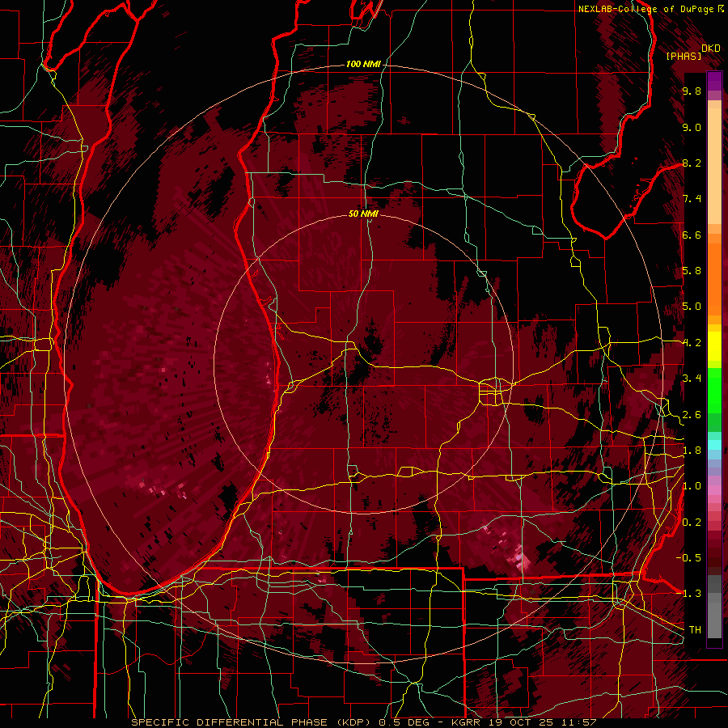Select the 4.2 scale value

[692, 343]
